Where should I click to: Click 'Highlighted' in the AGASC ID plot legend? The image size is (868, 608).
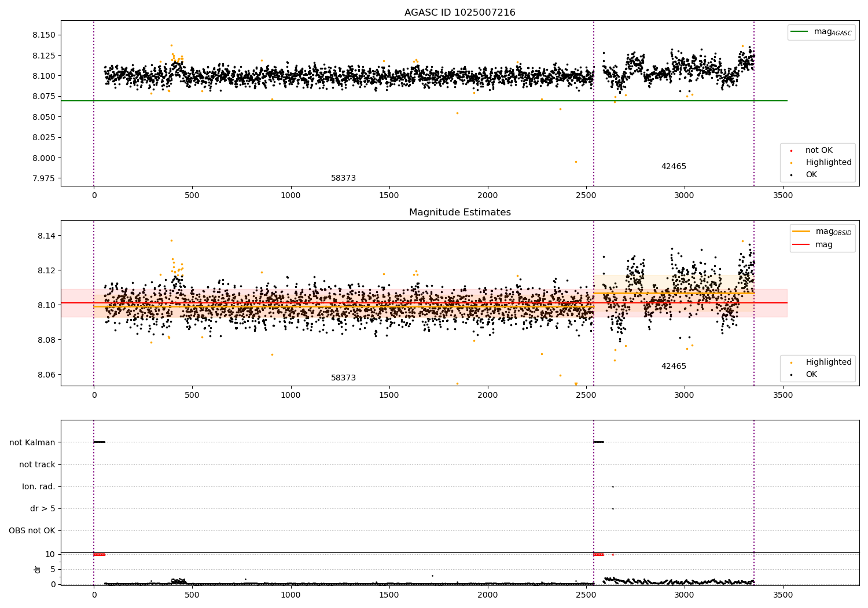click(x=821, y=163)
